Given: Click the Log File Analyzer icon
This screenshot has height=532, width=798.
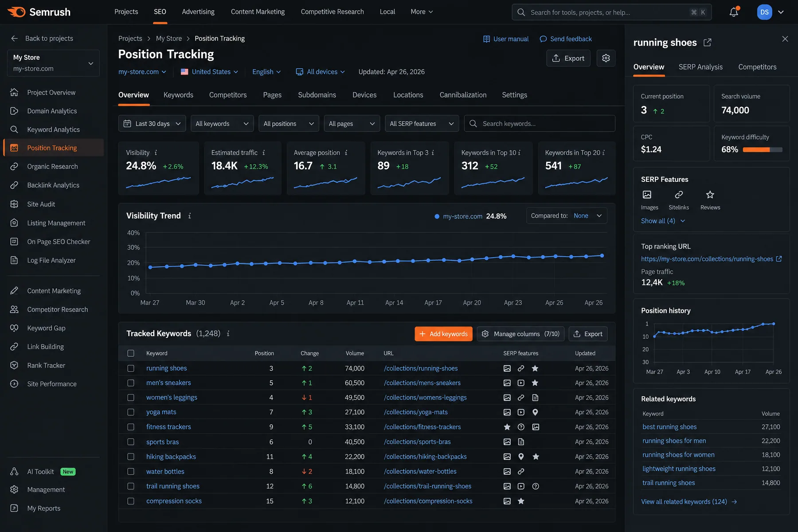Looking at the screenshot, I should [14, 260].
